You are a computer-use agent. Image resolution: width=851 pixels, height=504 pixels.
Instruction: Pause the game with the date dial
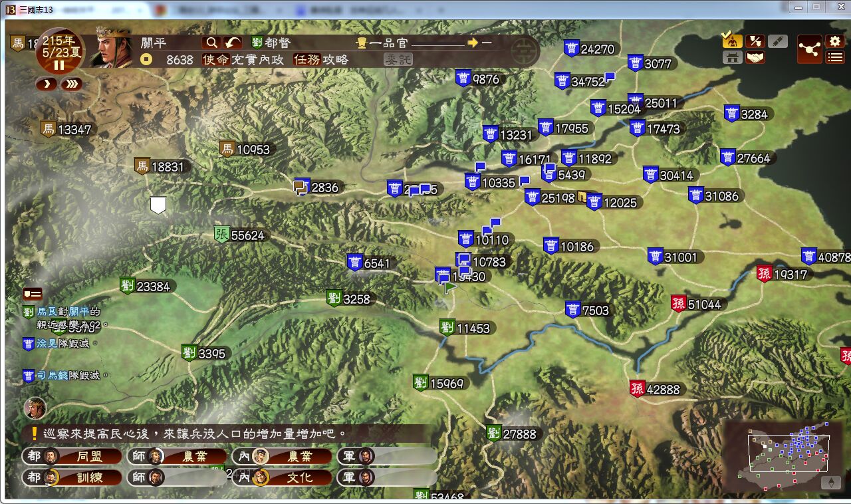click(59, 51)
